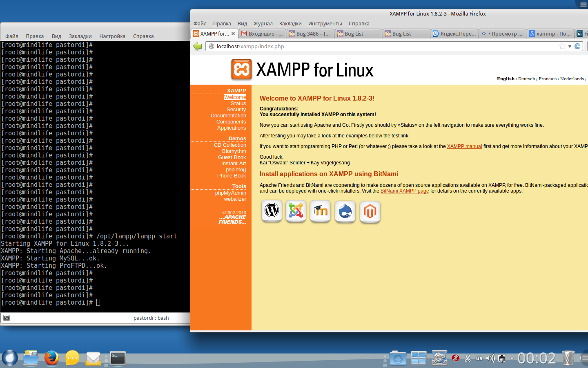
Task: Click the 00:02 panel clock
Action: [537, 359]
